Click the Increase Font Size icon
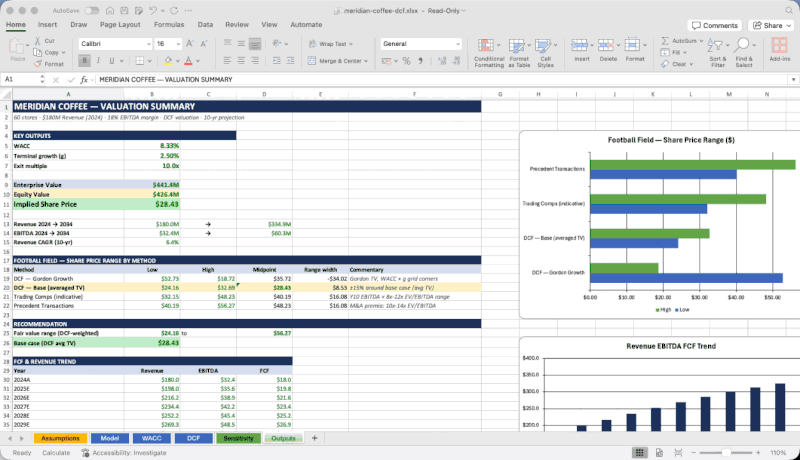The height and width of the screenshot is (460, 800). click(x=190, y=44)
